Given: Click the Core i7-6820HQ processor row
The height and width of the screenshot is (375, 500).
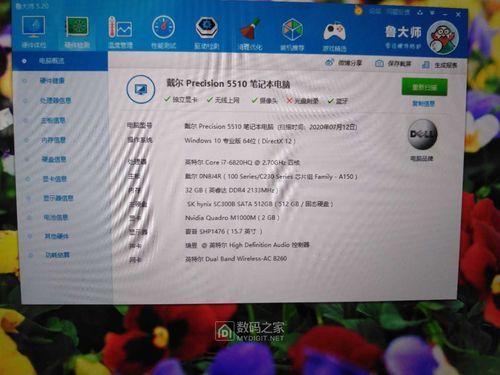Looking at the screenshot, I should [242, 162].
